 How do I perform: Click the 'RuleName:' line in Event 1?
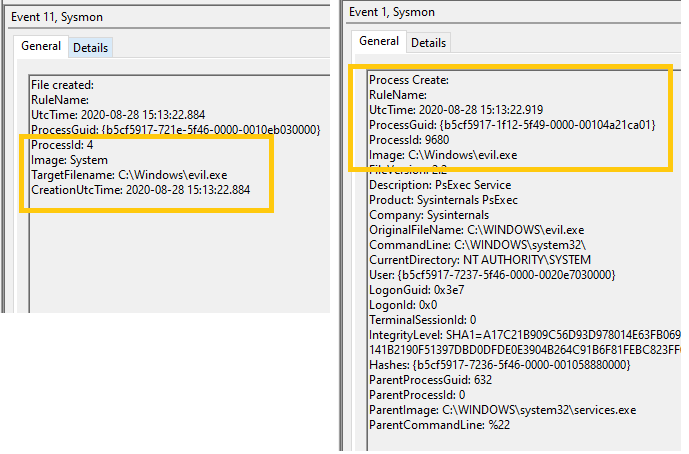[398, 95]
